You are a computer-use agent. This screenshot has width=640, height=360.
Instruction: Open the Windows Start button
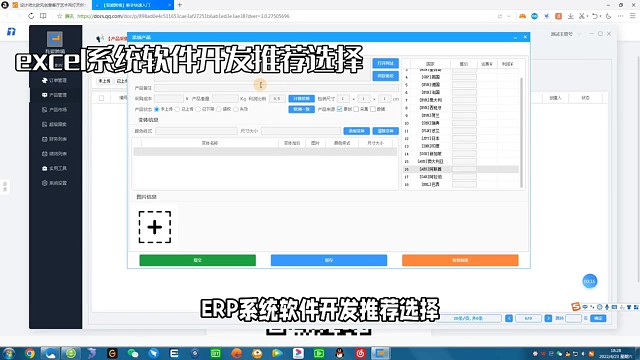tap(9, 353)
